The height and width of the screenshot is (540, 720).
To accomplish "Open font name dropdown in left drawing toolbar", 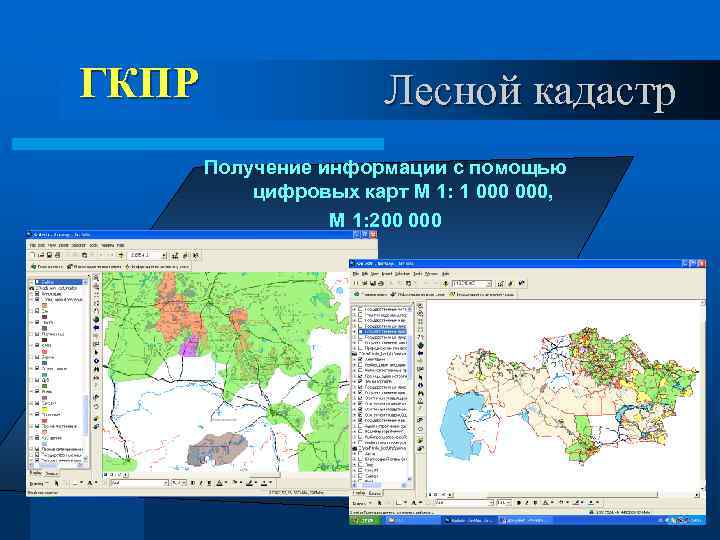I will point(166,483).
